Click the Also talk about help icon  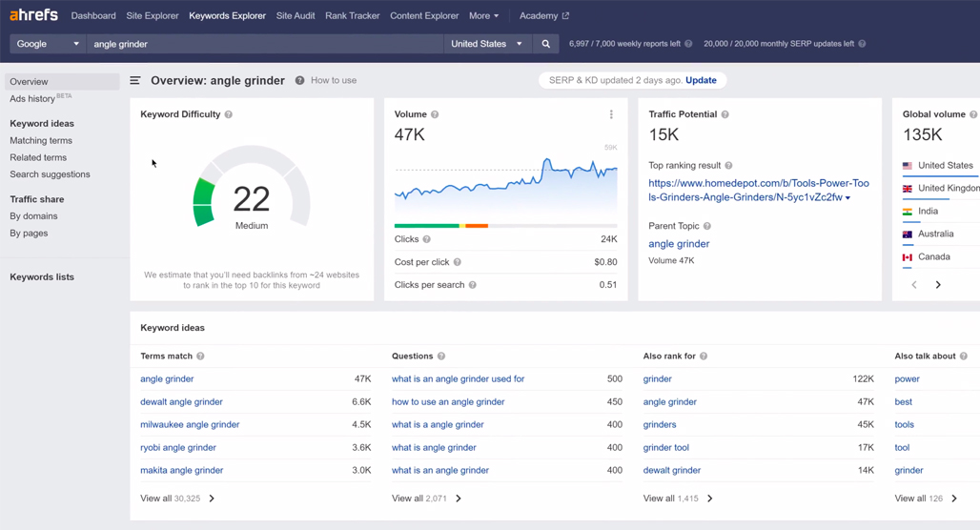964,357
